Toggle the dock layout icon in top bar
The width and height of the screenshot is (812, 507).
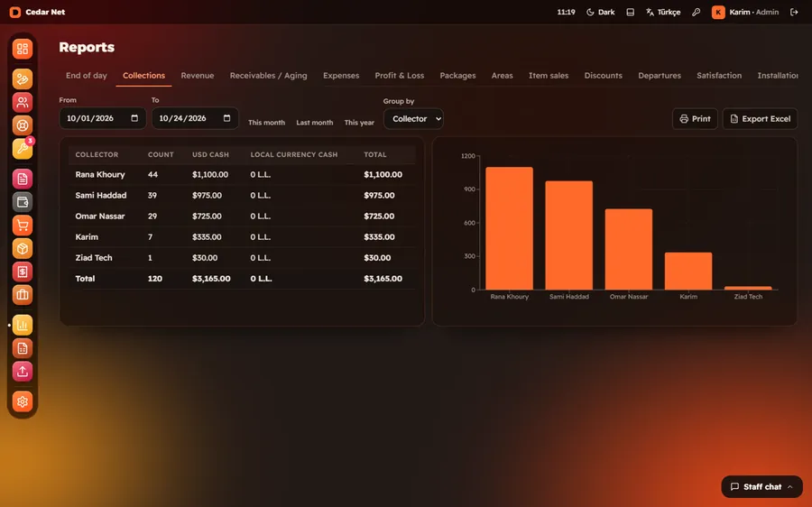click(631, 12)
